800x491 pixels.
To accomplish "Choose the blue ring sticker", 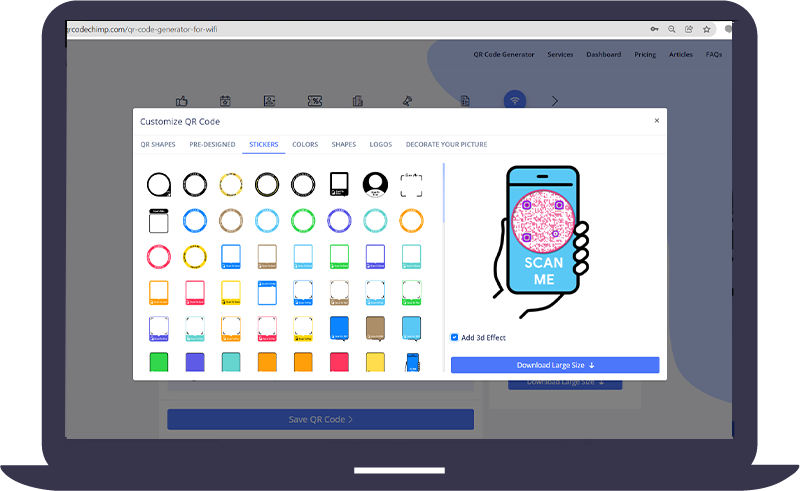I will 195,221.
